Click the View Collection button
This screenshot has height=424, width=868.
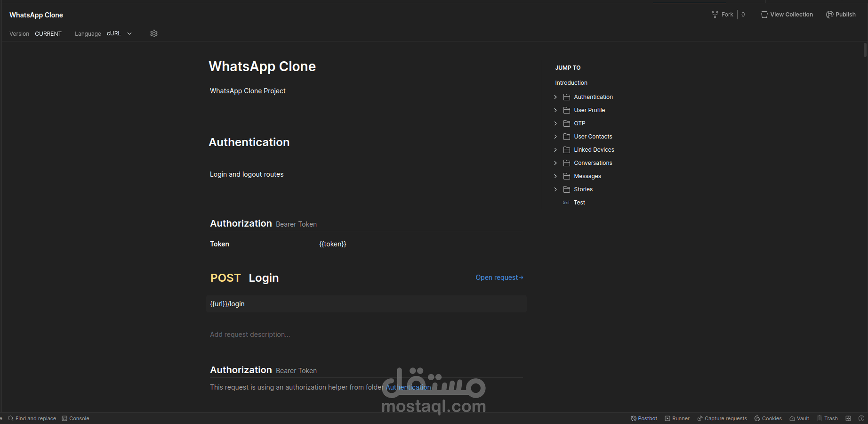coord(787,15)
